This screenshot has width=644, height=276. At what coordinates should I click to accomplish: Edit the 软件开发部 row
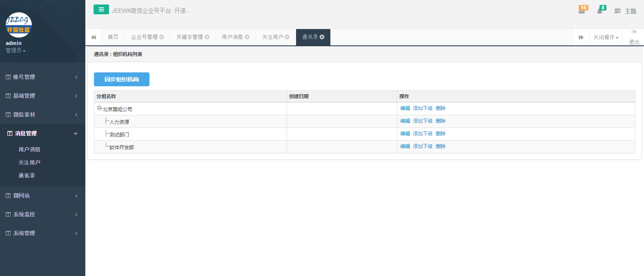tap(405, 146)
